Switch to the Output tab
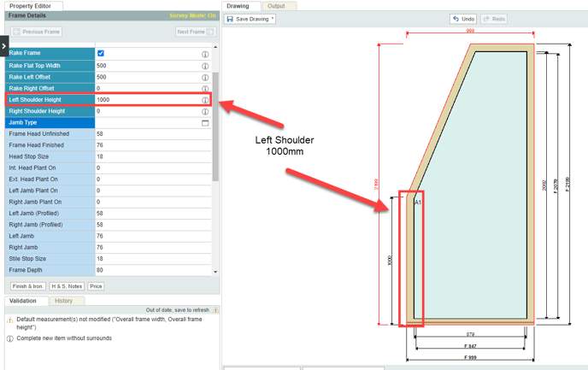 [x=276, y=6]
